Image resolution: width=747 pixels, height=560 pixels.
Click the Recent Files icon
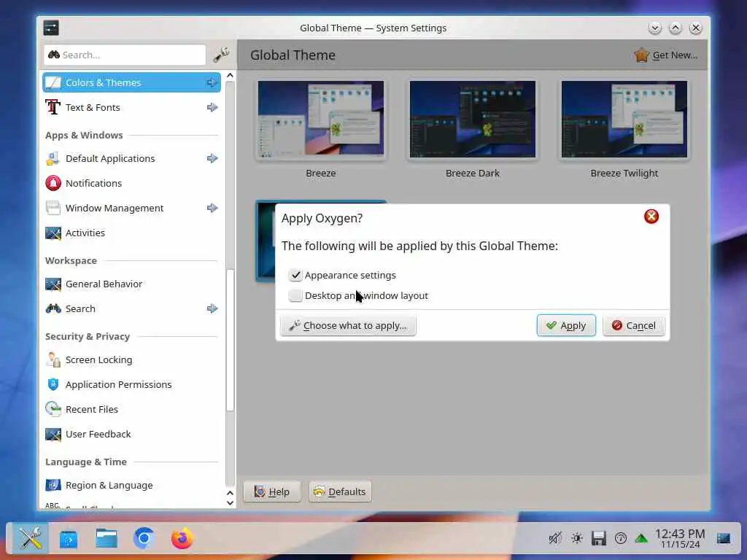[x=53, y=409]
